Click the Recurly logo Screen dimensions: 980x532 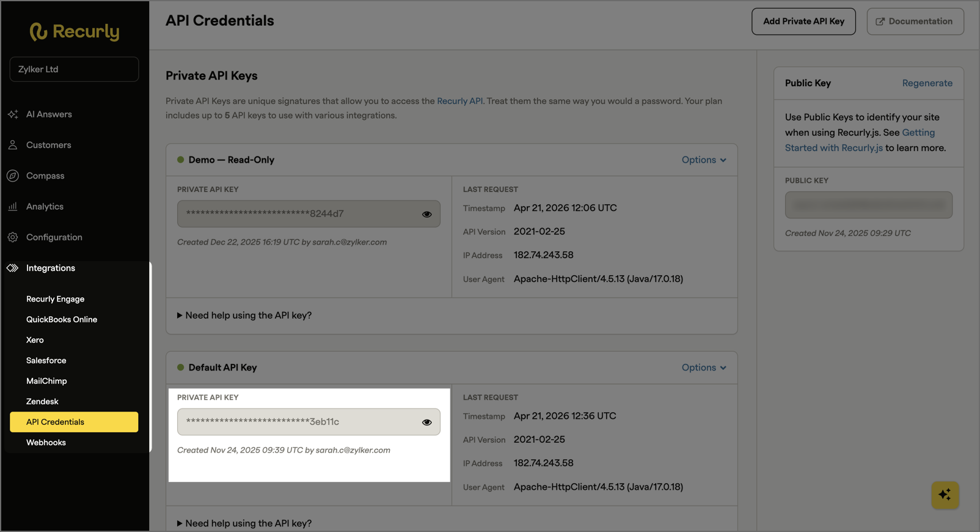(x=75, y=31)
